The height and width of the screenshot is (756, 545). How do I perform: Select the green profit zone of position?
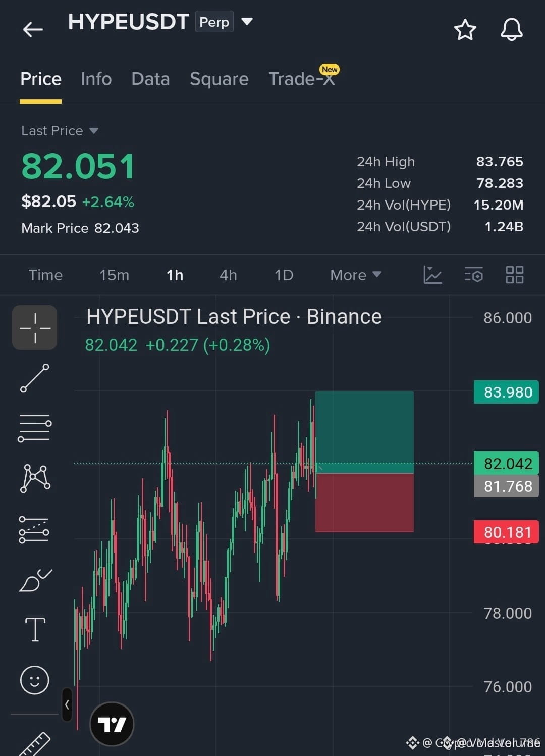coord(364,432)
